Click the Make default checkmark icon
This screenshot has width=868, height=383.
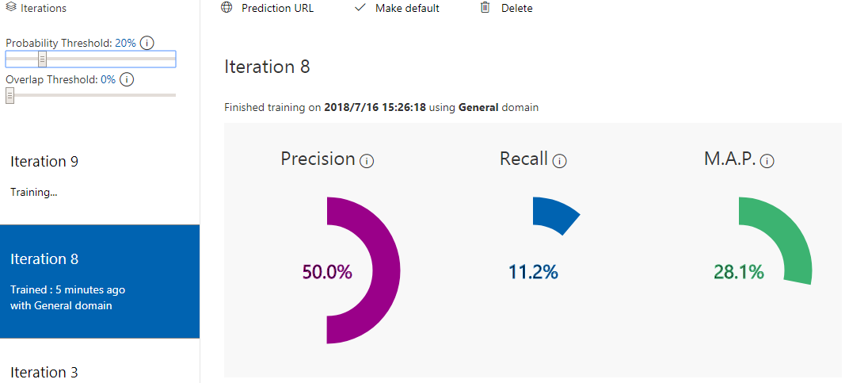360,8
